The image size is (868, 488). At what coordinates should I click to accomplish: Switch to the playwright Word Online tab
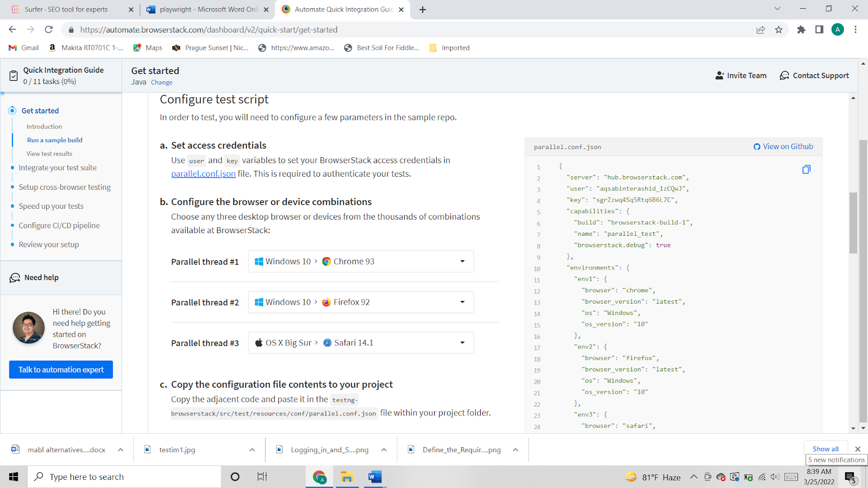pyautogui.click(x=208, y=9)
